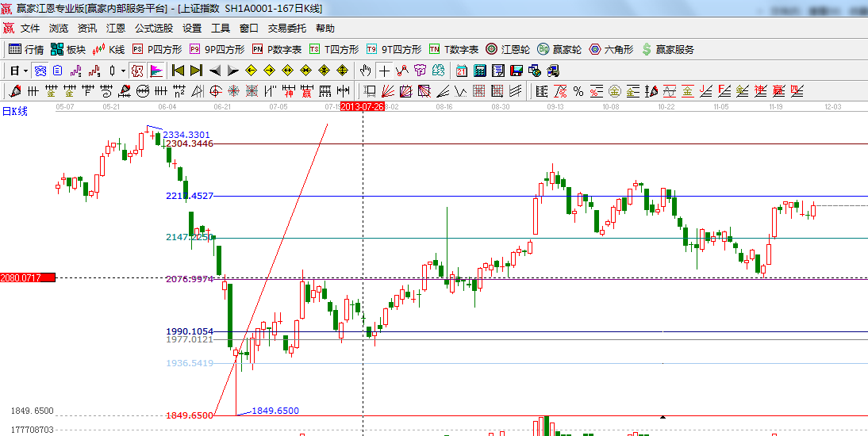
Task: Open the 行情 market quotes view
Action: 26,49
